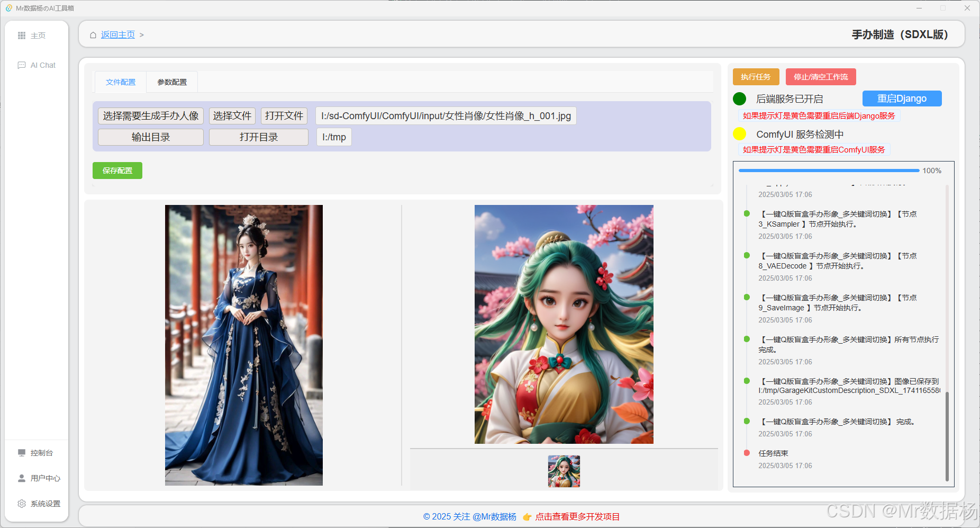Click the input image file path field
Viewport: 980px width, 528px height.
(446, 116)
